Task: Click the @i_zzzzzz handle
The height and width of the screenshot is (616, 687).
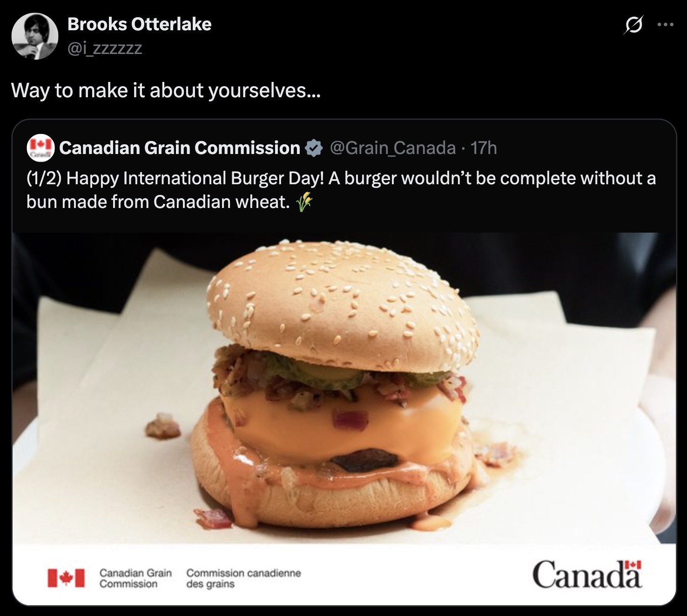Action: tap(105, 48)
